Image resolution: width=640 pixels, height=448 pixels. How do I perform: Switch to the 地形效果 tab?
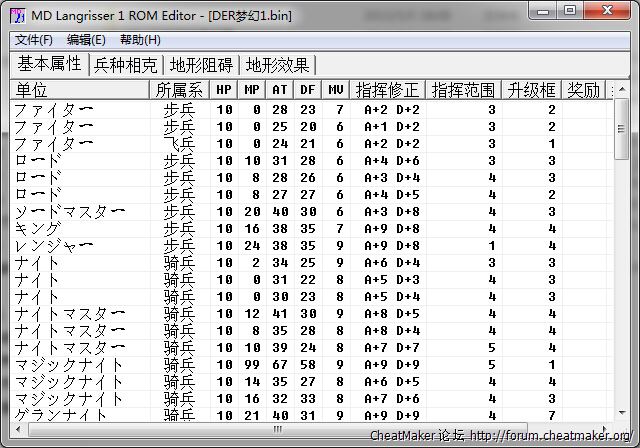click(277, 65)
